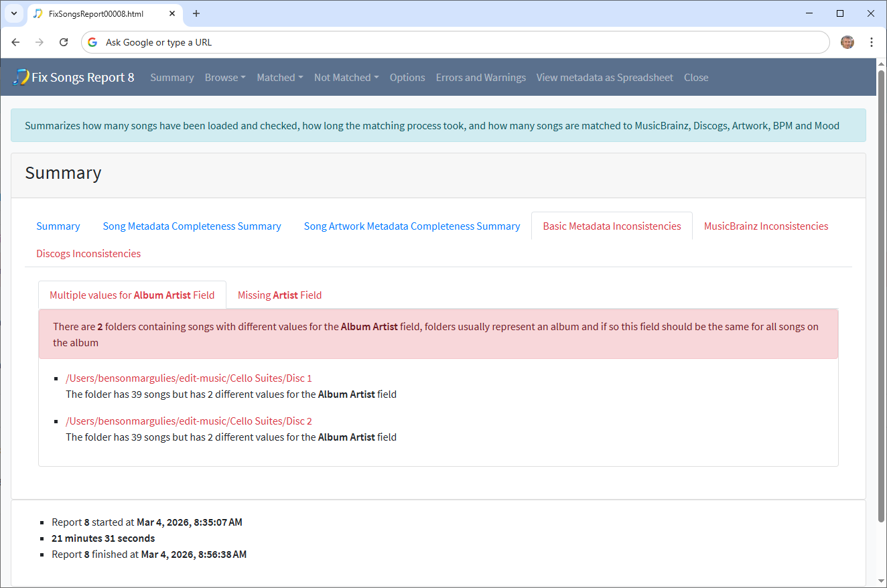Viewport: 887px width, 588px height.
Task: Expand the Not Matched dropdown menu
Action: coord(346,78)
